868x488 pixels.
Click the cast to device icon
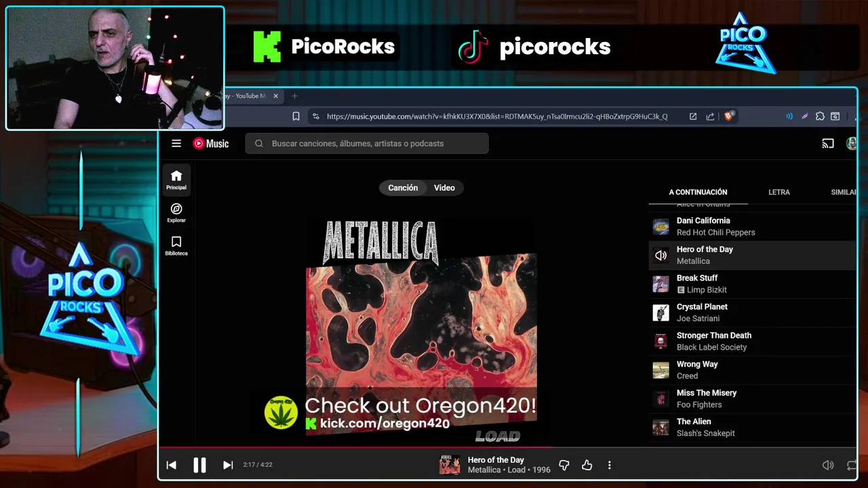coord(828,144)
